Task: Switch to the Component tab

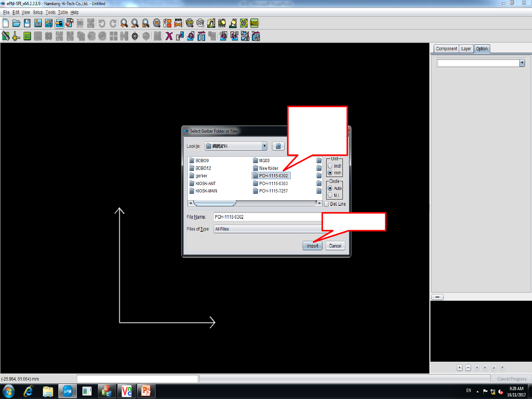Action: tap(446, 49)
